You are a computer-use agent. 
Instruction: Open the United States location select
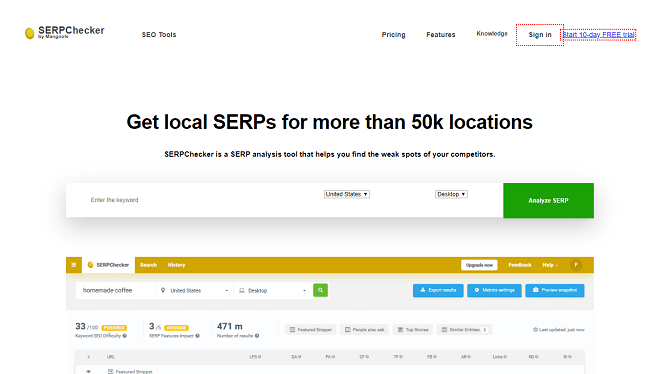coord(347,194)
